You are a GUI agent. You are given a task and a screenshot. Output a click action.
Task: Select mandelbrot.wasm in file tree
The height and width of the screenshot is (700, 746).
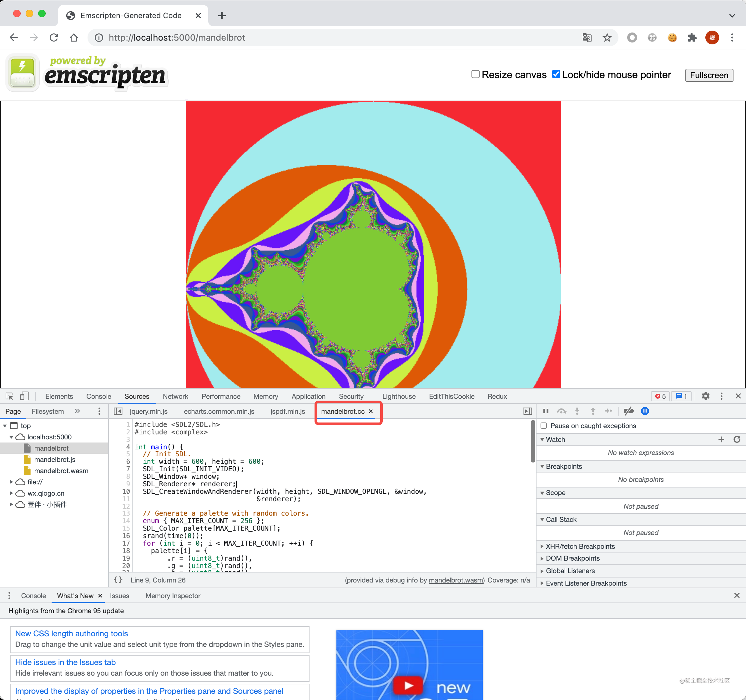[61, 471]
